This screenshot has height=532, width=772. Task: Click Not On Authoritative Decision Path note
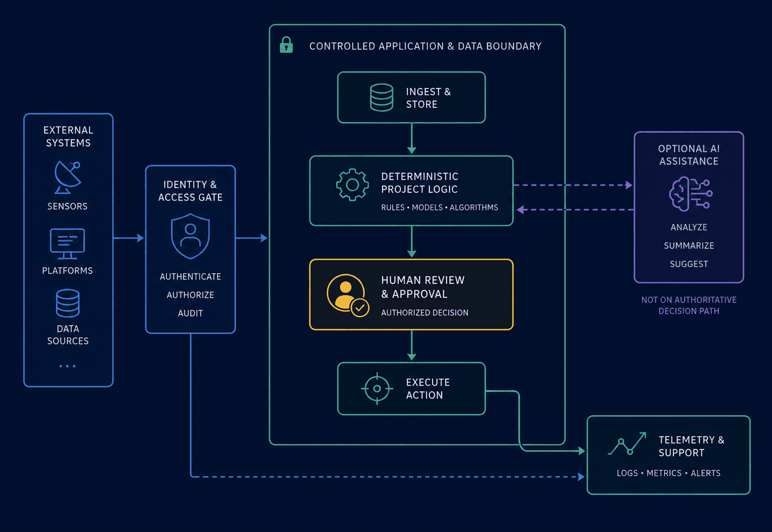pos(689,305)
